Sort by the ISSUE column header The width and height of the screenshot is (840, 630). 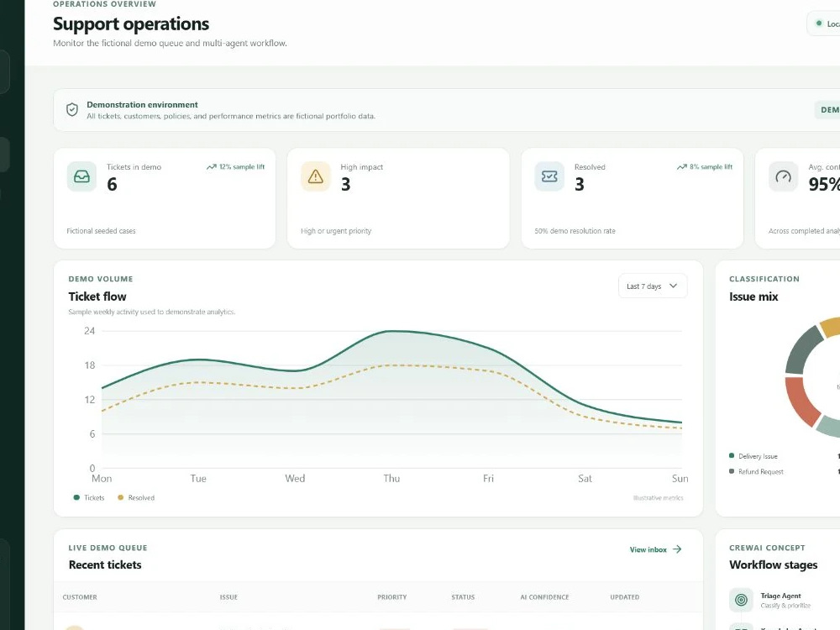tap(228, 596)
